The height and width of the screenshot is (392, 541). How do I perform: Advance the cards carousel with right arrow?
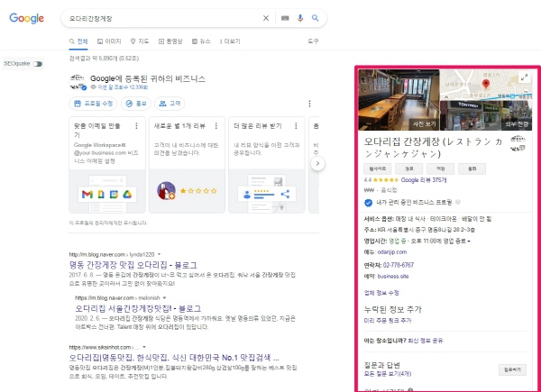tap(317, 163)
